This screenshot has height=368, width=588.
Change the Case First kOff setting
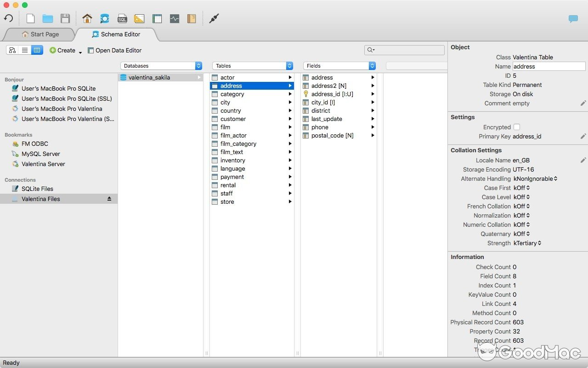[521, 188]
